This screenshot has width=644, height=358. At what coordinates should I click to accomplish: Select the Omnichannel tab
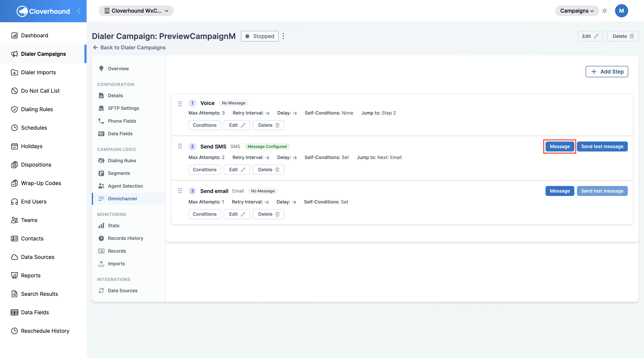pyautogui.click(x=129, y=199)
